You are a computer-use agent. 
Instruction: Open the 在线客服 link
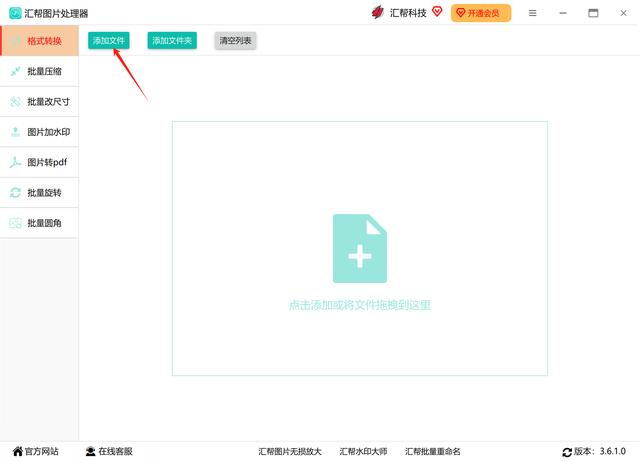pos(115,451)
